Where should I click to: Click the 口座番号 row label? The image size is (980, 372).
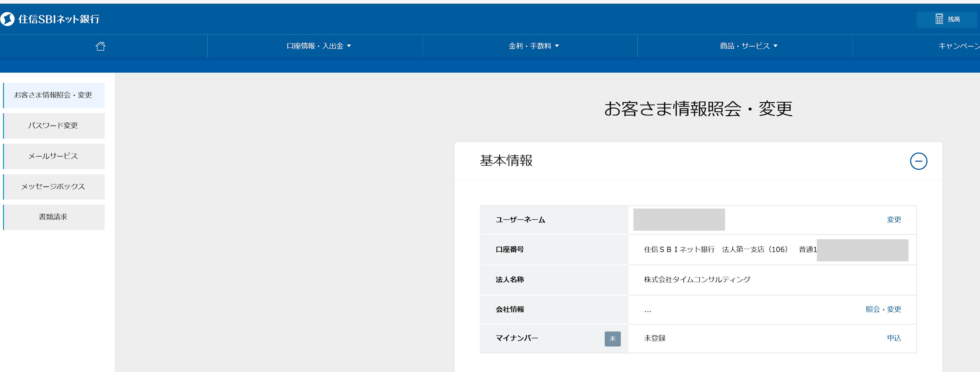(509, 250)
